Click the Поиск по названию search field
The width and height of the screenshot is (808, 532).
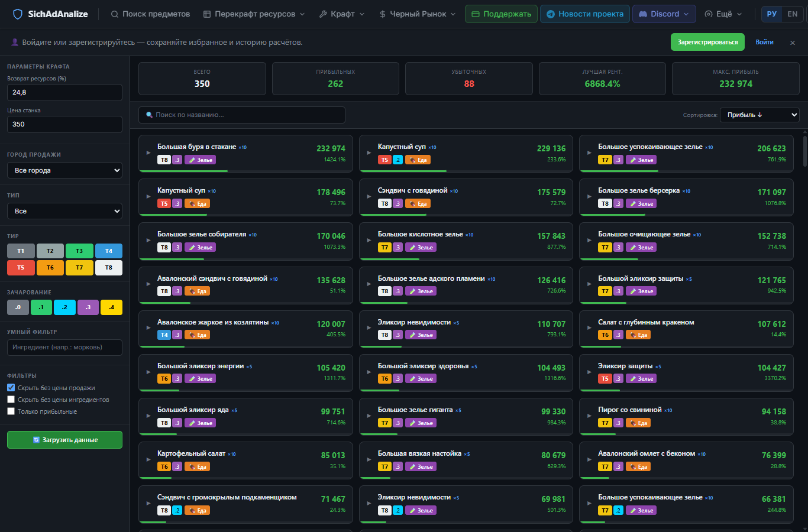pyautogui.click(x=242, y=115)
